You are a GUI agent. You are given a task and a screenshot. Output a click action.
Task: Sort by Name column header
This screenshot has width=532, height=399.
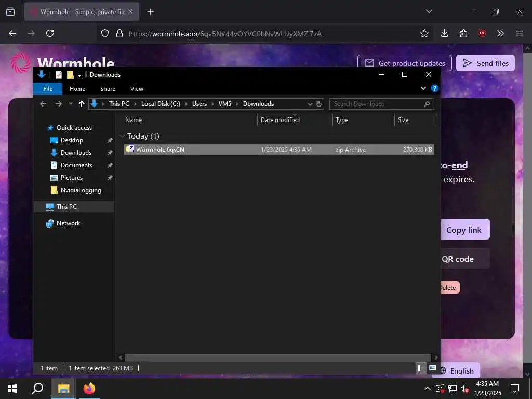(189, 120)
